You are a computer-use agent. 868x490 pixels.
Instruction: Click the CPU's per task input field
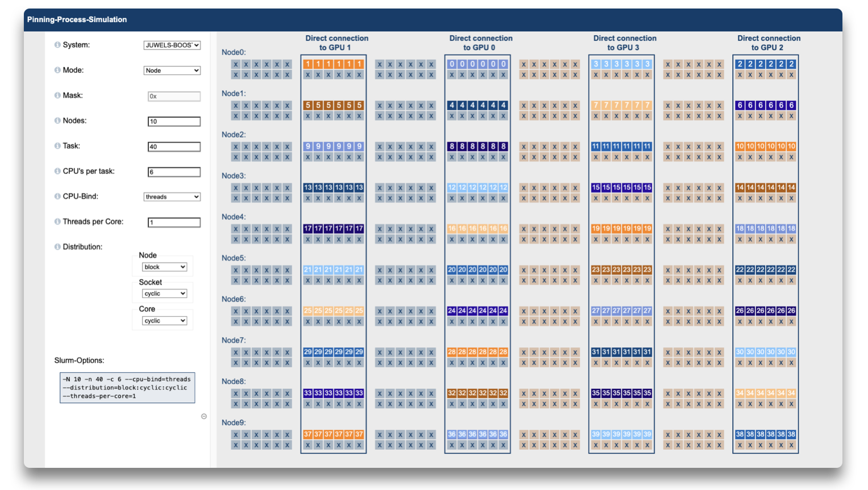pos(174,172)
